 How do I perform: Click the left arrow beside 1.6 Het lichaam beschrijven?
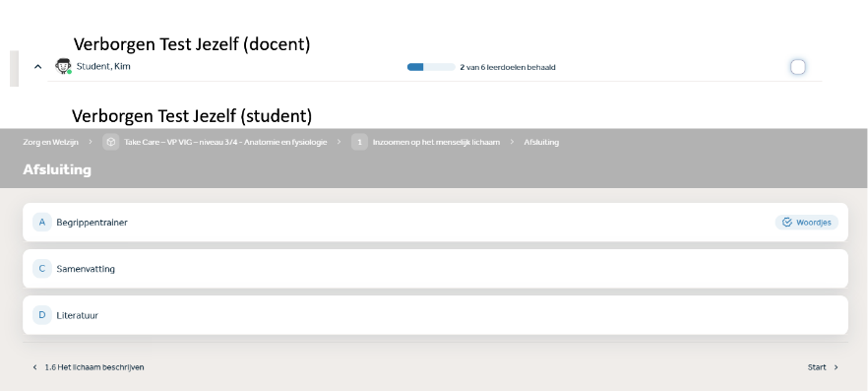click(x=34, y=367)
